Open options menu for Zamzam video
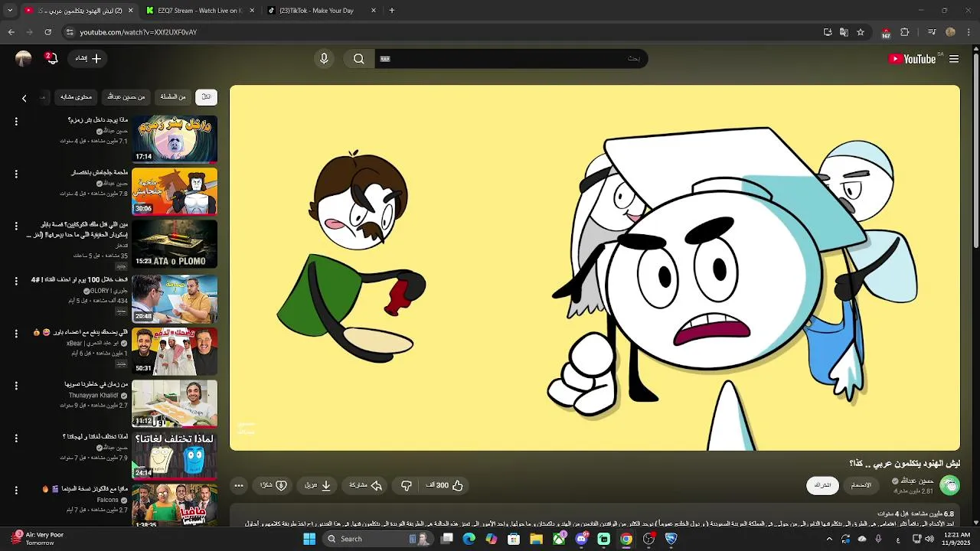980x551 pixels. point(16,122)
